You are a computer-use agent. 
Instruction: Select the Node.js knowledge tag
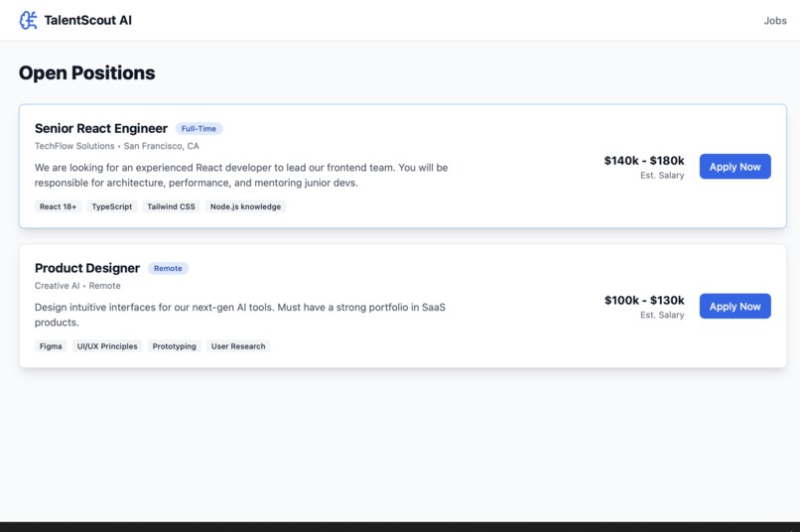(245, 206)
